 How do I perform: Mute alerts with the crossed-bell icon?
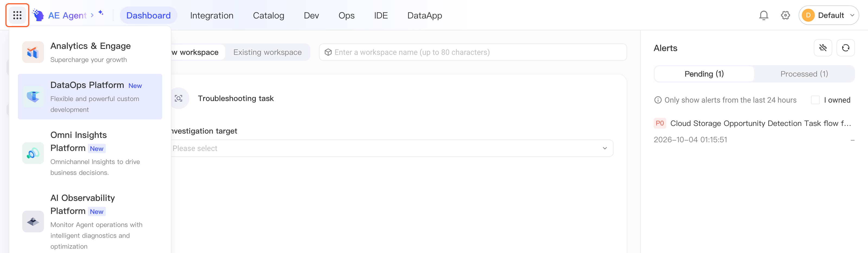[x=823, y=48]
